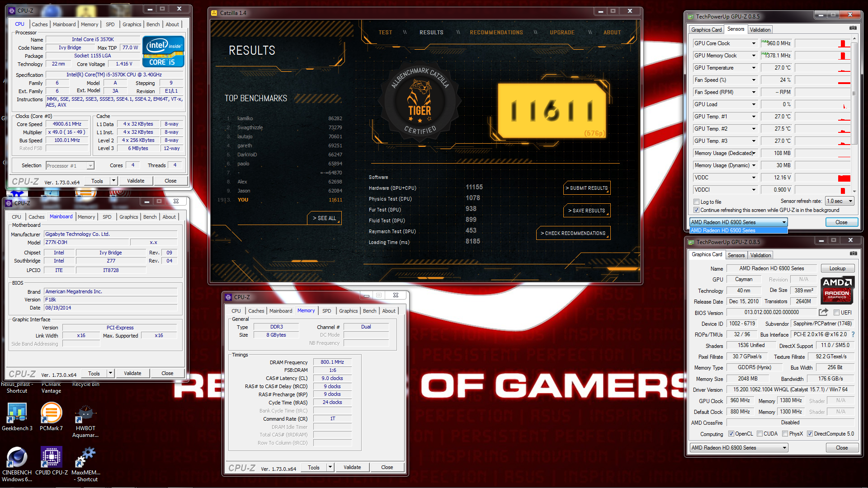
Task: Click the scroll down arrow in GPU-Z sensors
Action: point(854,191)
